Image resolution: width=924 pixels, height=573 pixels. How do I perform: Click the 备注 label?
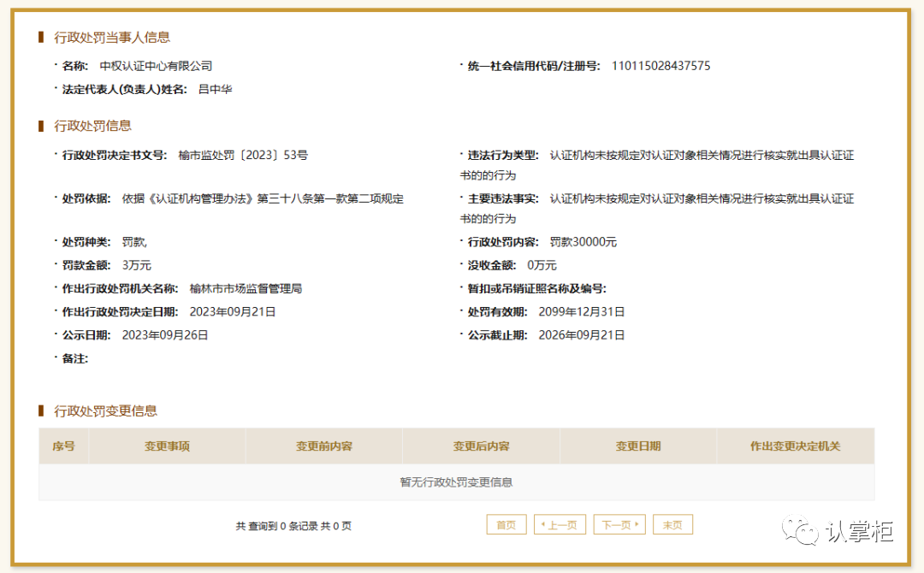click(74, 358)
